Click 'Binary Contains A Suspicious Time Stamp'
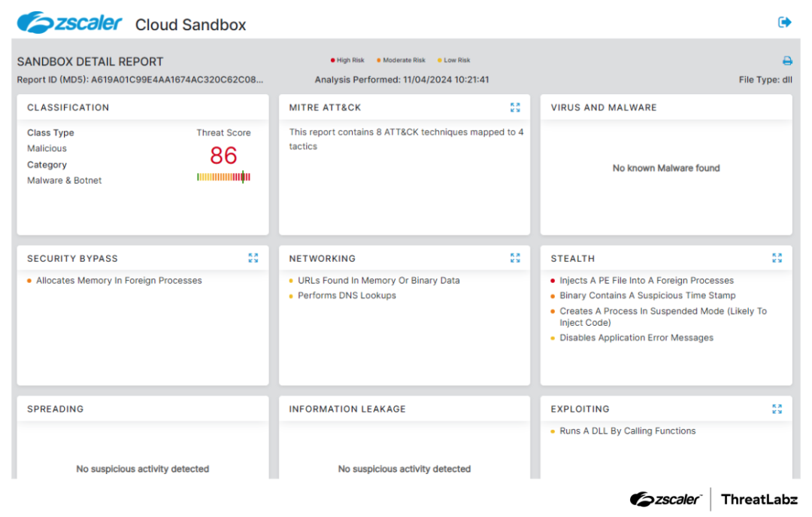The height and width of the screenshot is (517, 812). point(647,296)
